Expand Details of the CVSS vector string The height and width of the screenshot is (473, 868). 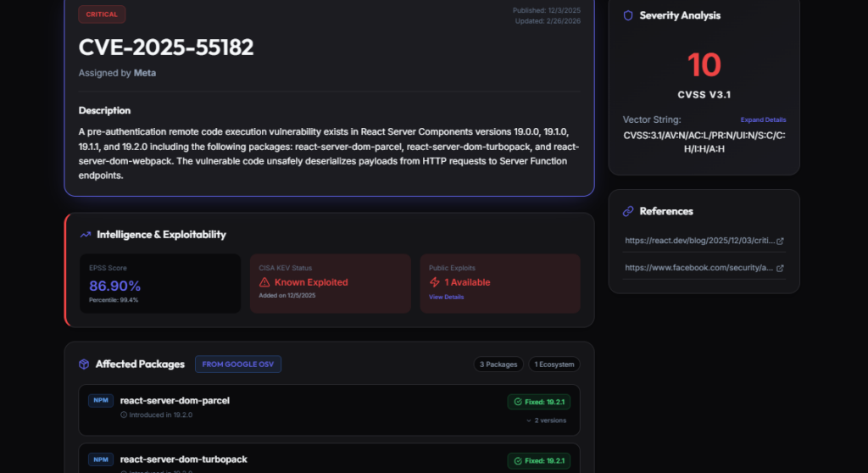pyautogui.click(x=763, y=120)
